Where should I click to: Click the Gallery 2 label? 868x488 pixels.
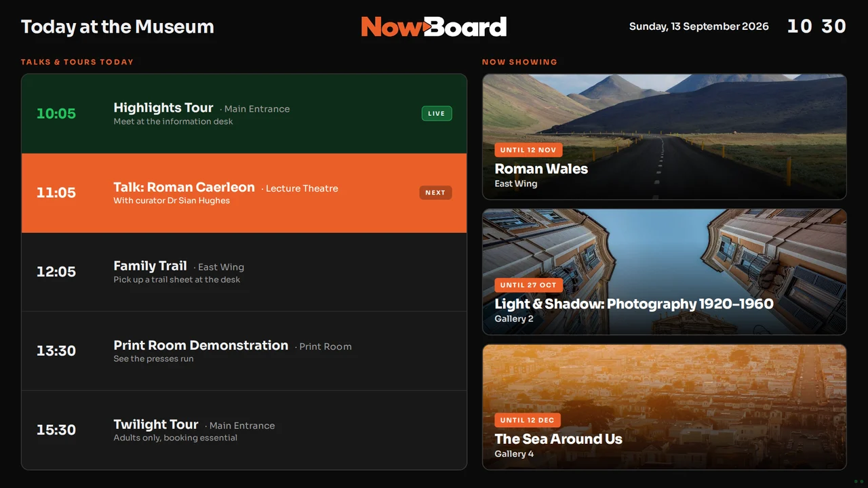(x=514, y=319)
